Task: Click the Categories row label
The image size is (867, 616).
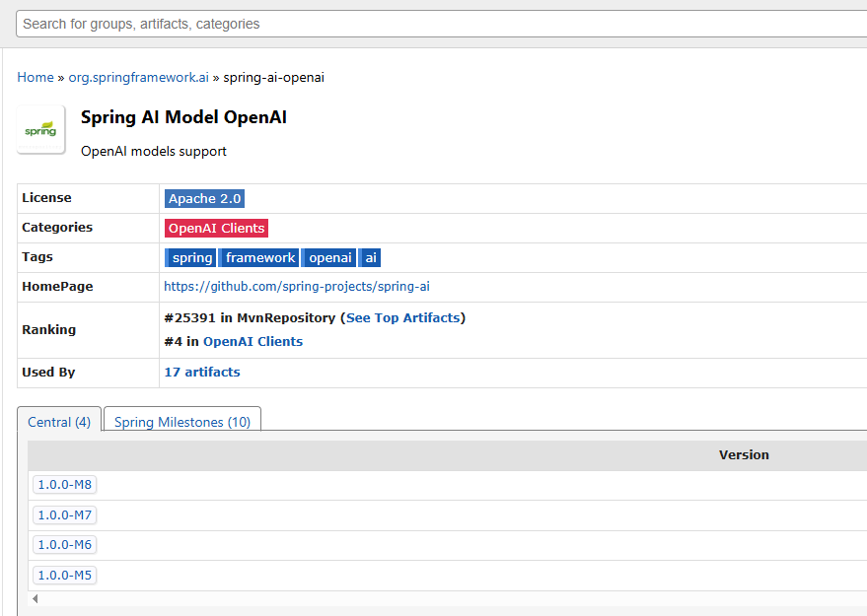Action: point(57,227)
